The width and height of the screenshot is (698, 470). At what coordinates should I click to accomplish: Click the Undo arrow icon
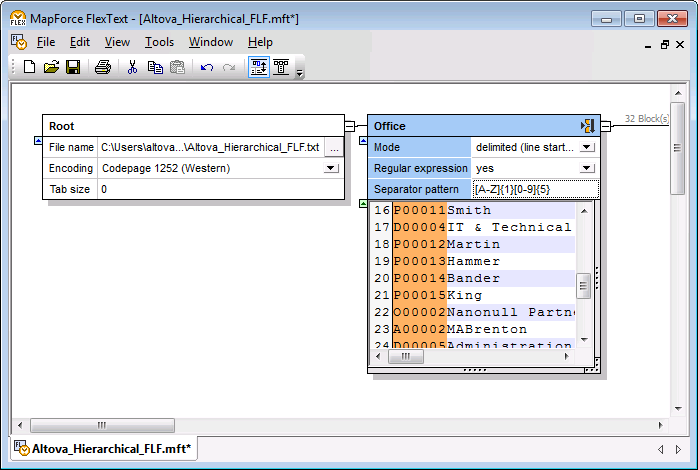(207, 67)
